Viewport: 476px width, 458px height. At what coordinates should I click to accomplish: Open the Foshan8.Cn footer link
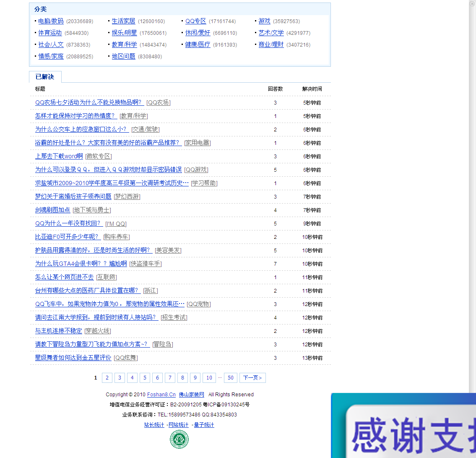click(x=161, y=395)
